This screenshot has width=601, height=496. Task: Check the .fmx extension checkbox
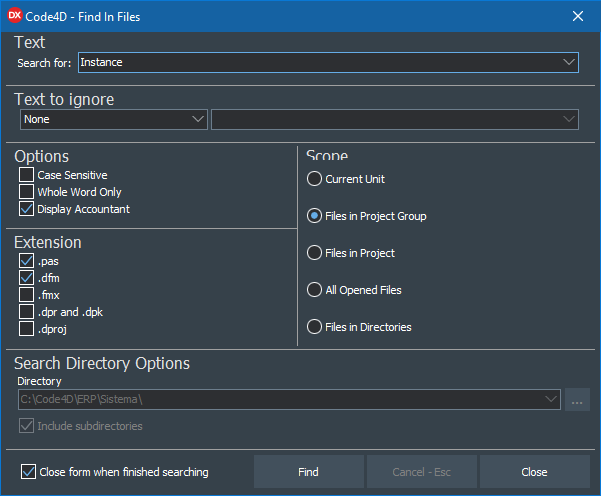pos(26,294)
